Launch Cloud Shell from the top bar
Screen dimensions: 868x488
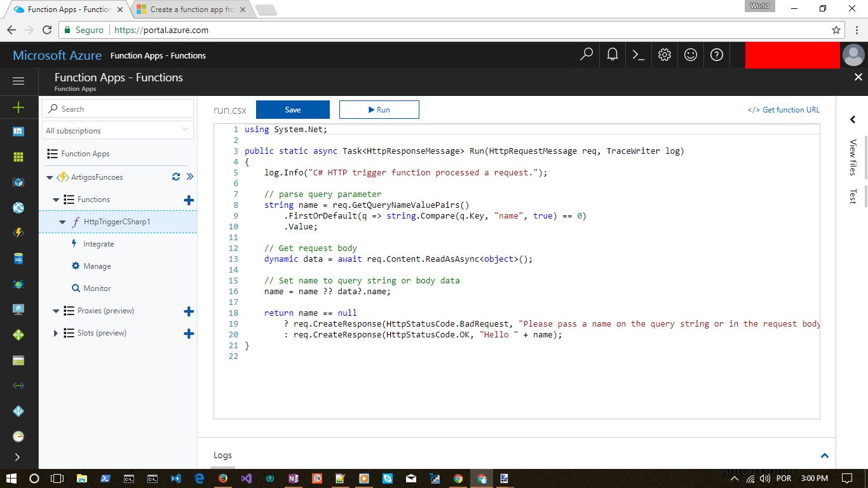click(639, 55)
